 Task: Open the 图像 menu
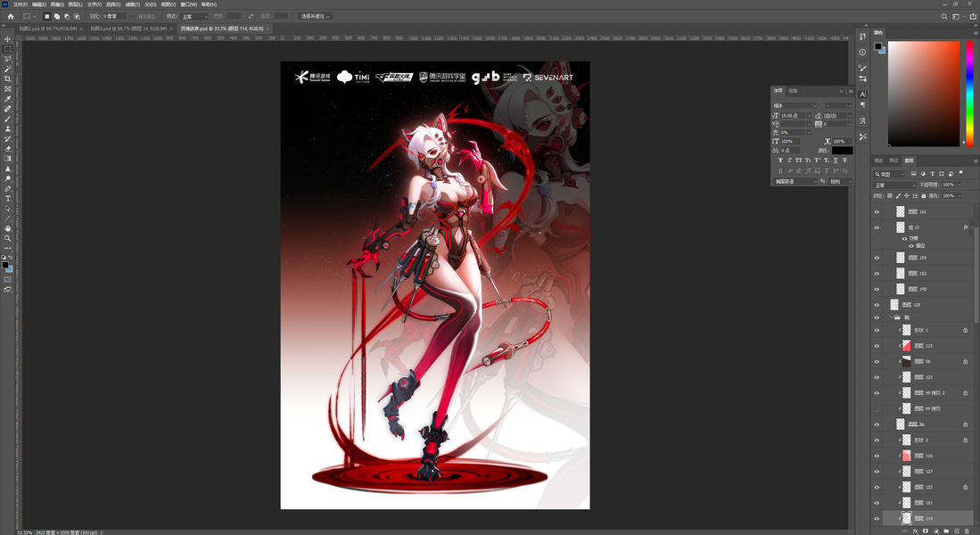tap(57, 4)
